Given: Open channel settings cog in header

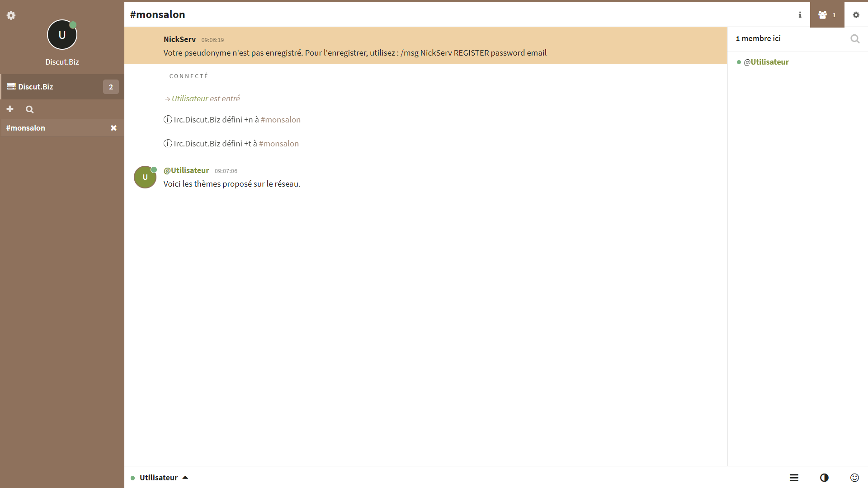Looking at the screenshot, I should click(856, 15).
